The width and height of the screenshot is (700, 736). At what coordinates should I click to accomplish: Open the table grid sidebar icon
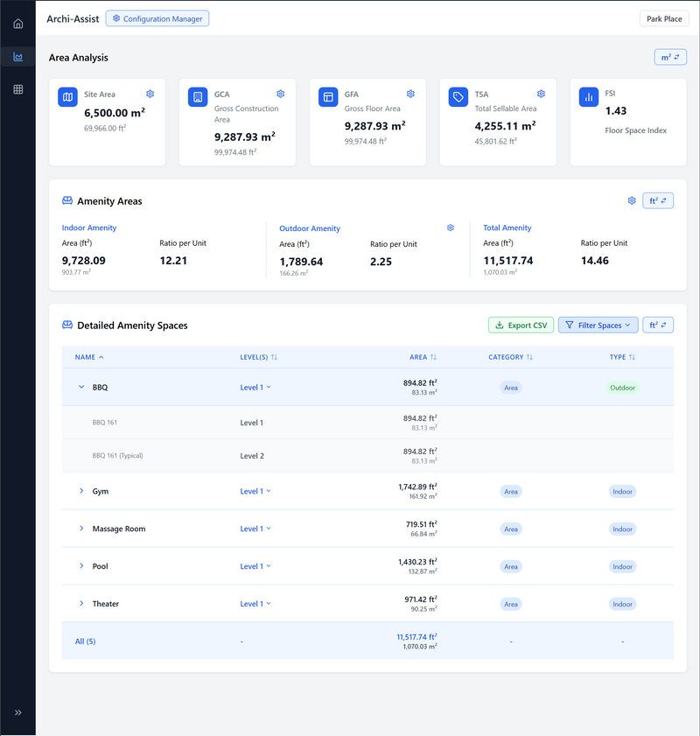(17, 89)
